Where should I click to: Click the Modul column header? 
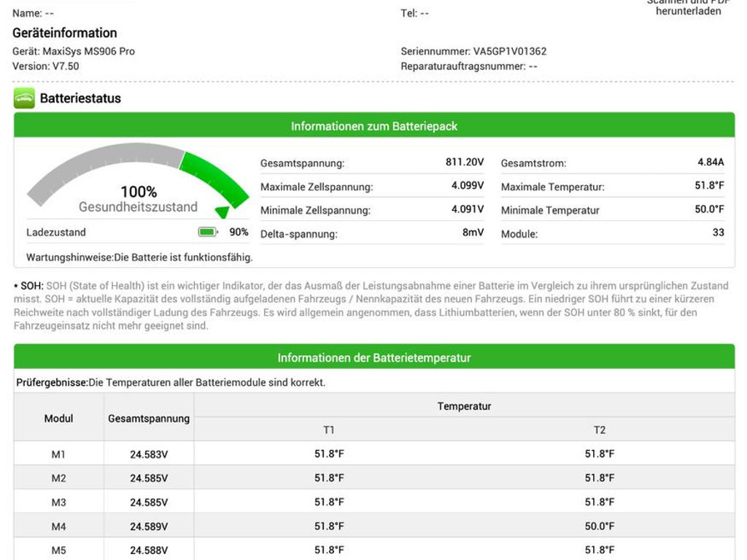(x=58, y=419)
